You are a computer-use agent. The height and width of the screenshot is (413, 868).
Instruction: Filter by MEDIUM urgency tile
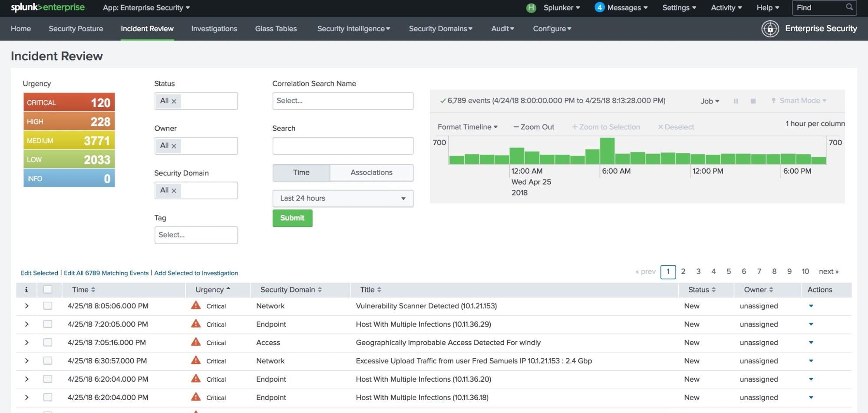pos(69,140)
